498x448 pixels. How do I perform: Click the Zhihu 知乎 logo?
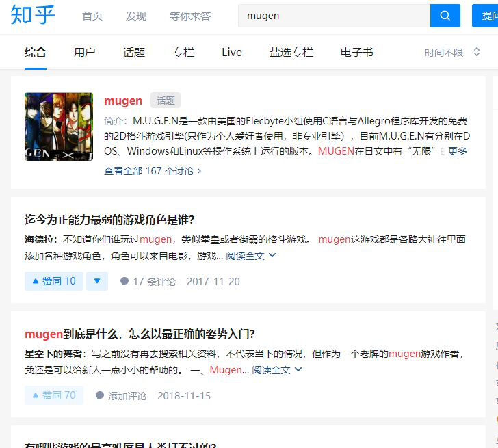(x=33, y=15)
